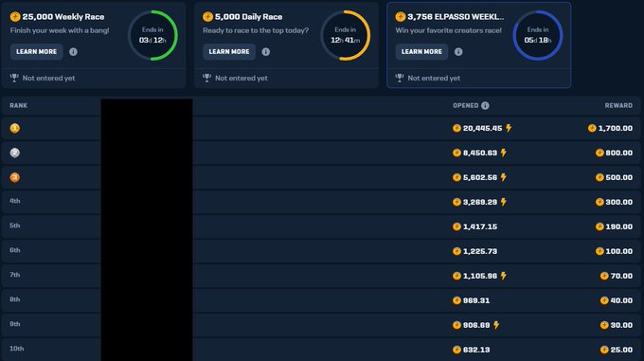Click the 6th rank label
This screenshot has width=644, height=361.
[15, 250]
